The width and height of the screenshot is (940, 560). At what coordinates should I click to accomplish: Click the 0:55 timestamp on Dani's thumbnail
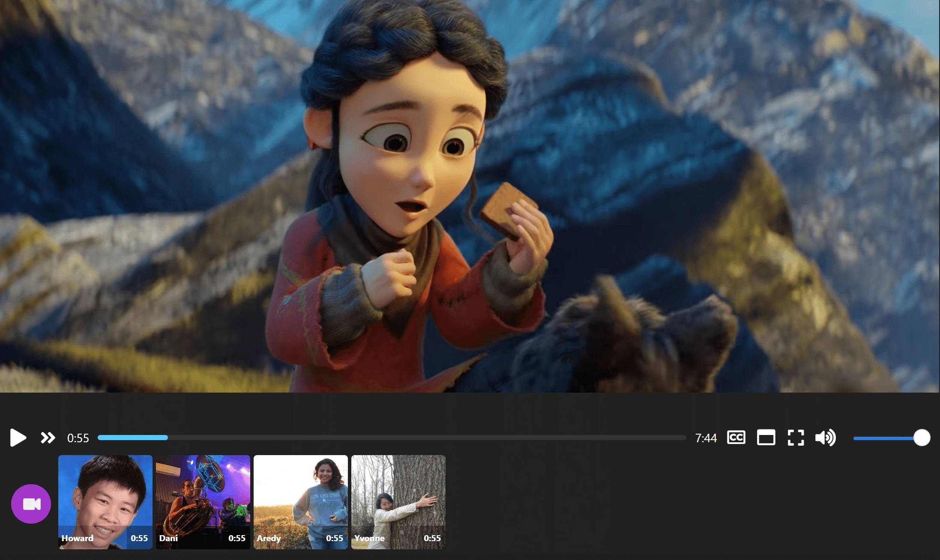pyautogui.click(x=236, y=538)
